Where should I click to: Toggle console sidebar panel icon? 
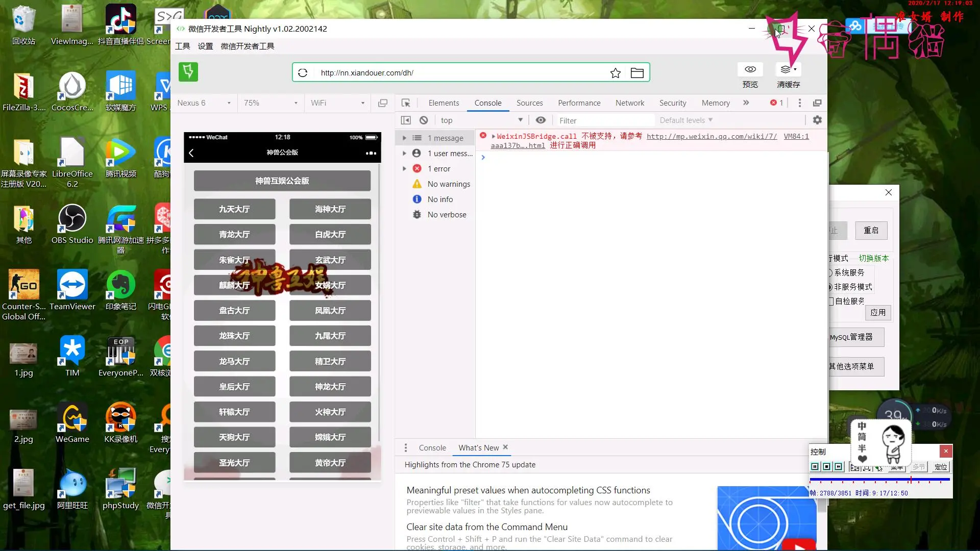coord(406,120)
